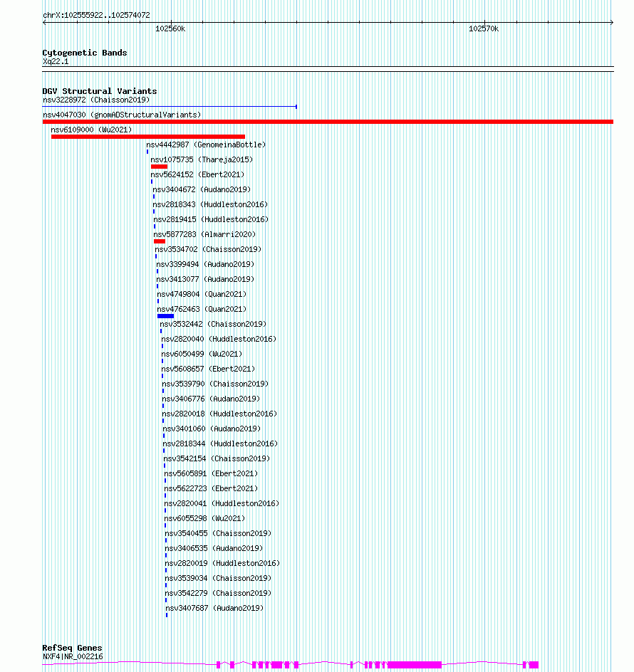Open nsv3399494 (Audano2019) variant

pyautogui.click(x=205, y=264)
